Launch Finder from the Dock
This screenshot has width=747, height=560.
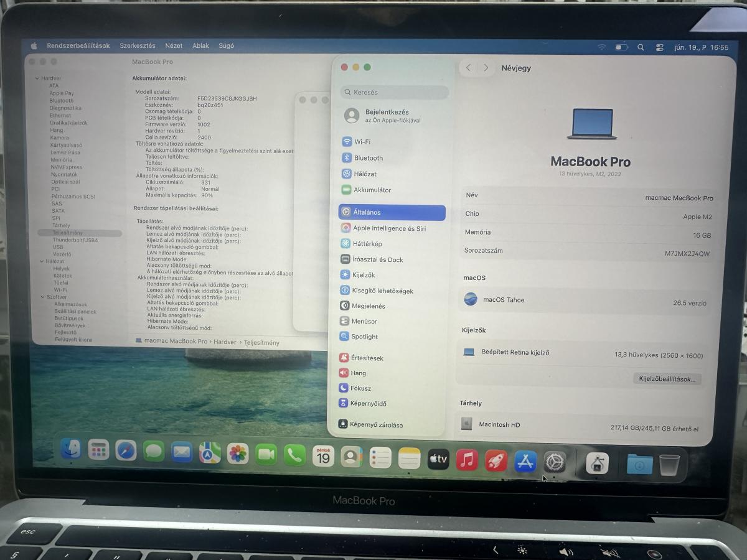point(71,449)
